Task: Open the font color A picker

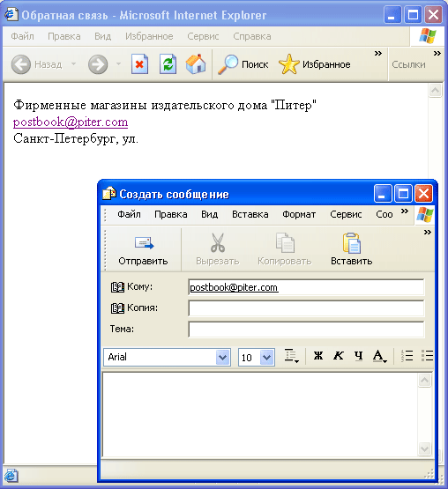Action: pos(379,356)
